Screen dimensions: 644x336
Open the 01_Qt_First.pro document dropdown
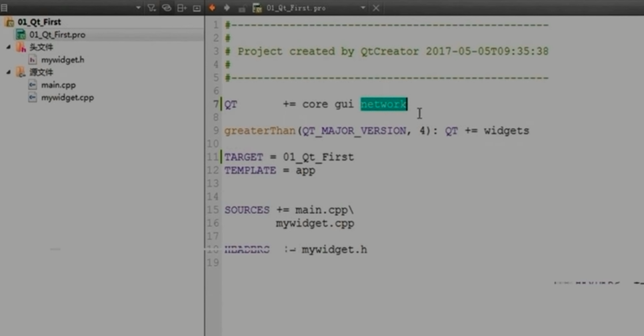point(363,8)
